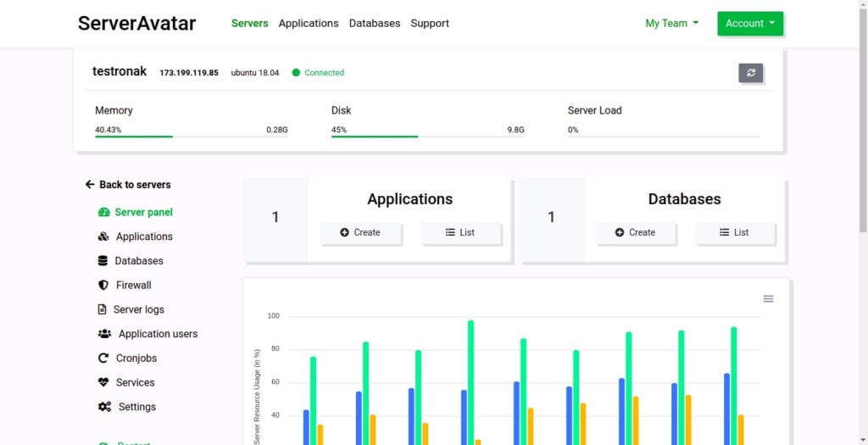Click the server name testronak
Image resolution: width=868 pixels, height=445 pixels.
click(x=120, y=71)
